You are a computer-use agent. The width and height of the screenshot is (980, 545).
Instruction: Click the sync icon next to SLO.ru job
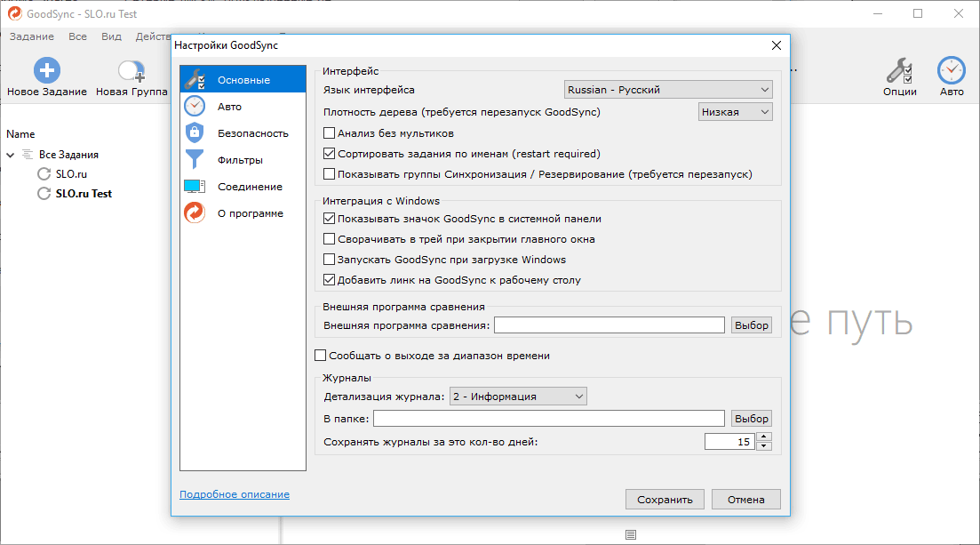pos(44,174)
